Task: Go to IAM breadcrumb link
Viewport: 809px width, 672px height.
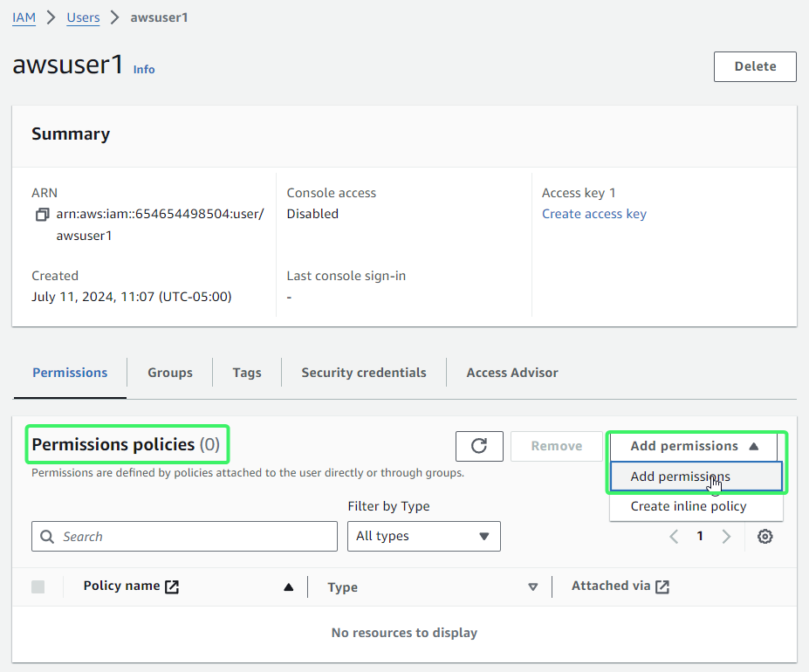Action: tap(24, 17)
